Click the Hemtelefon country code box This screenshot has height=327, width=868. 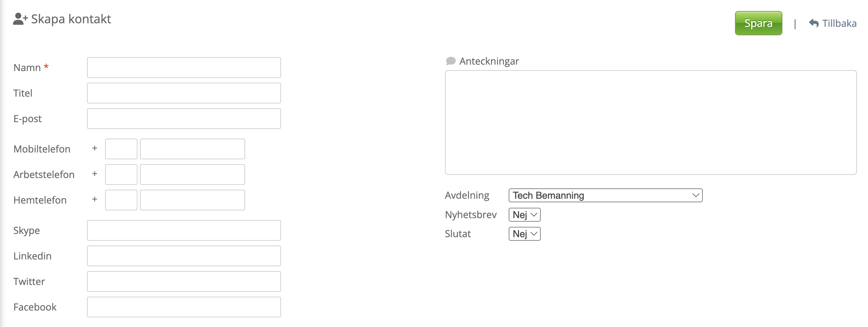(x=121, y=200)
